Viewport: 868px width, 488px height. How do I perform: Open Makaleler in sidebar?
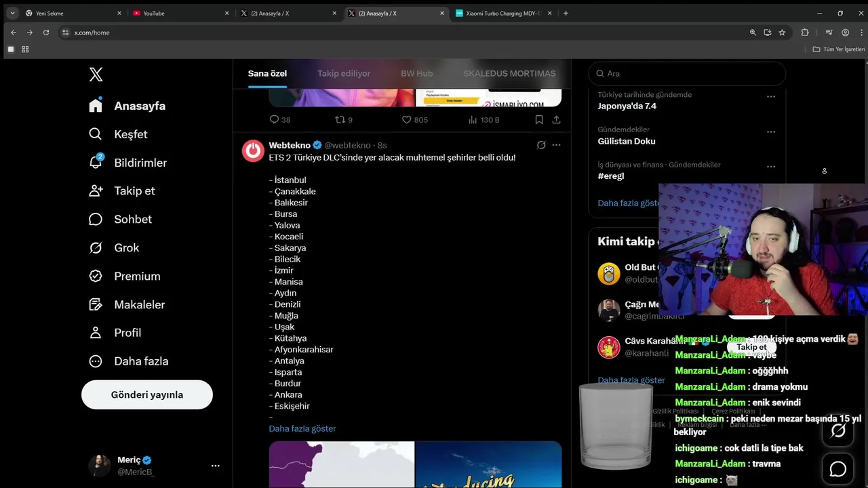(x=127, y=304)
